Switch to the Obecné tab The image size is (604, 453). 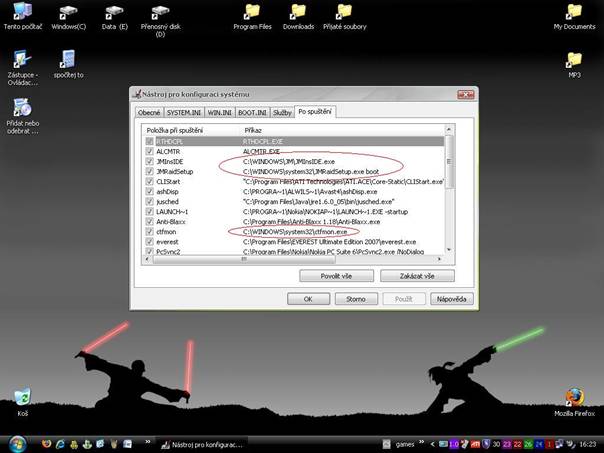point(149,112)
